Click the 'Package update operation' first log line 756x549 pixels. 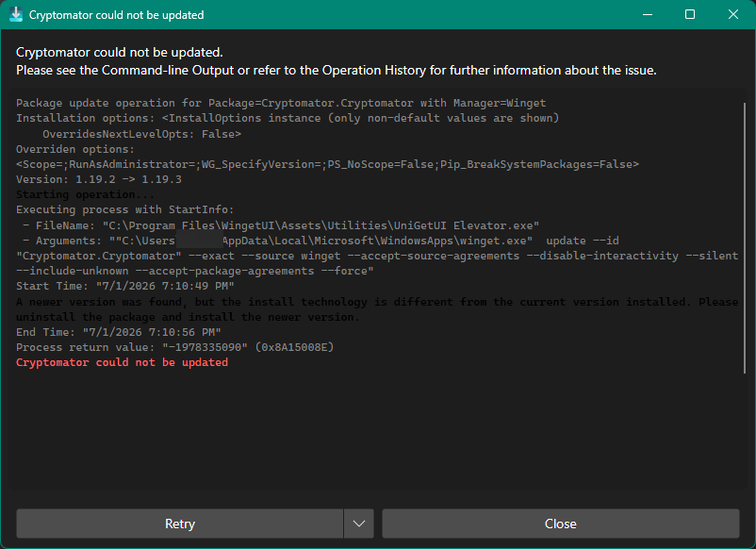281,103
